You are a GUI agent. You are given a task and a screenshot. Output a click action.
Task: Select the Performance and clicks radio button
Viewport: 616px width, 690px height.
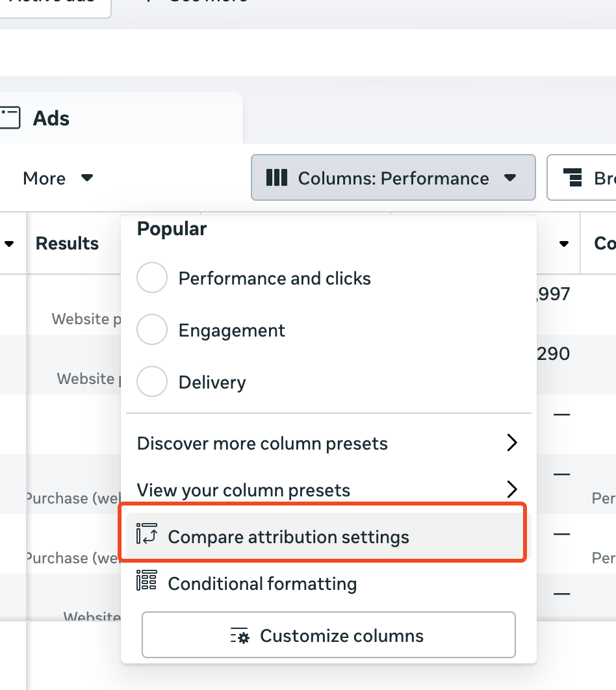point(152,278)
